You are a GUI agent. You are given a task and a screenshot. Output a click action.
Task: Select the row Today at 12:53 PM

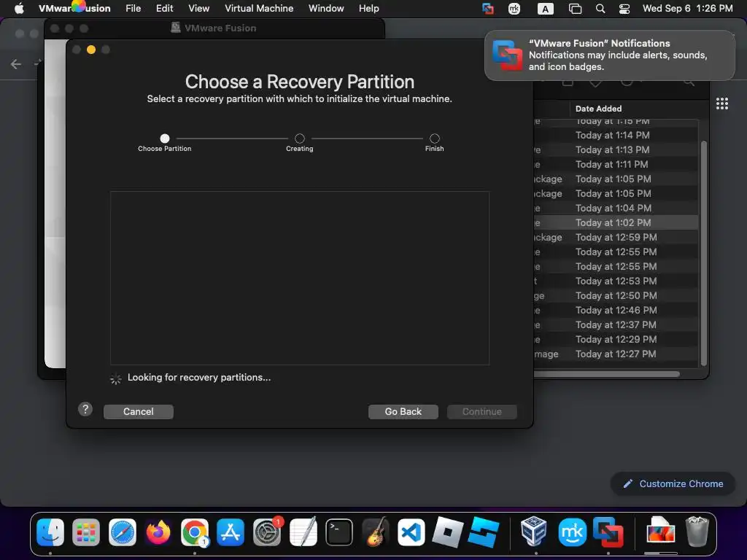616,281
